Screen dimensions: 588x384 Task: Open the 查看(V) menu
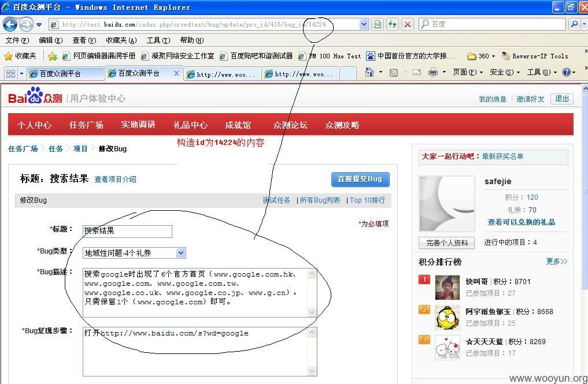coord(84,40)
